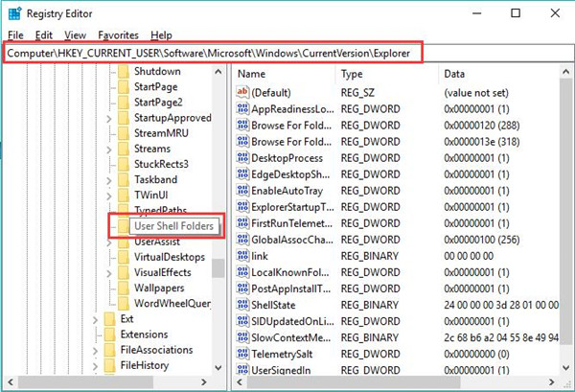Select the VisualEffects folder icon
575x392 pixels.
(x=124, y=272)
